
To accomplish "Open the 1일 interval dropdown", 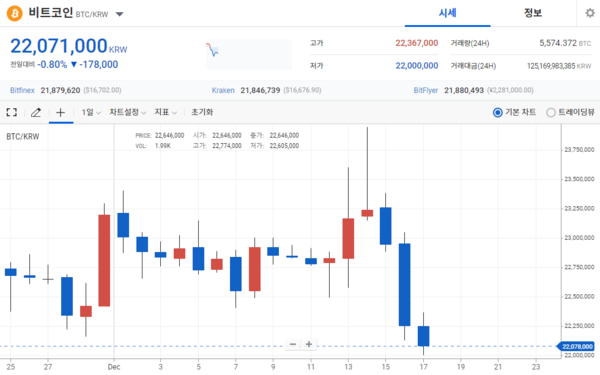I will (x=91, y=112).
